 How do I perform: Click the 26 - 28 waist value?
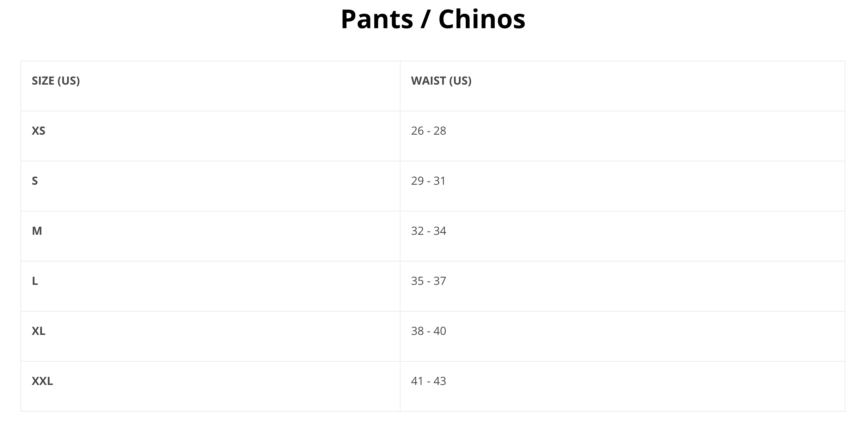[x=428, y=131]
